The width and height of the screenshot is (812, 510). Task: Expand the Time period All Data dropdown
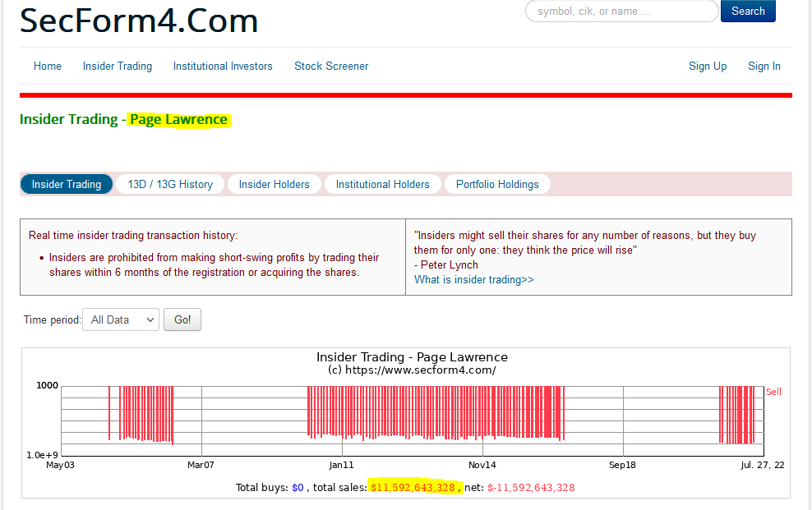121,320
